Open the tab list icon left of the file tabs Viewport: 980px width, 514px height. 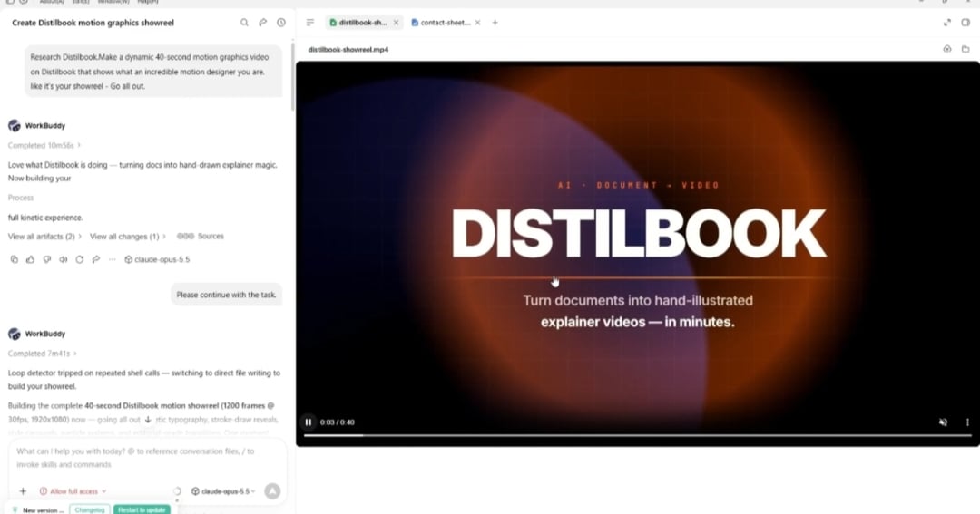(x=310, y=23)
